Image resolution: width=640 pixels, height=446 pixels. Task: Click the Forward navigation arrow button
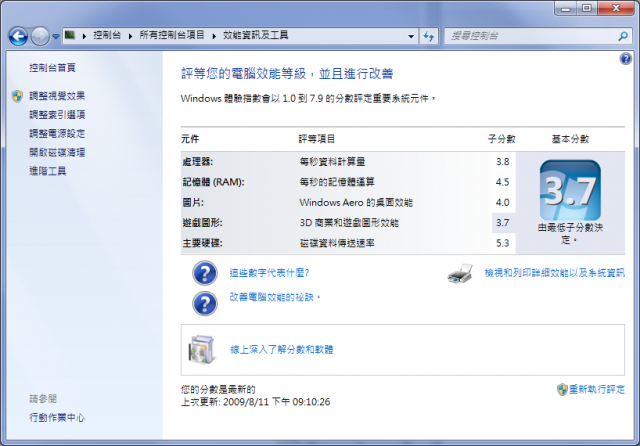(x=40, y=36)
